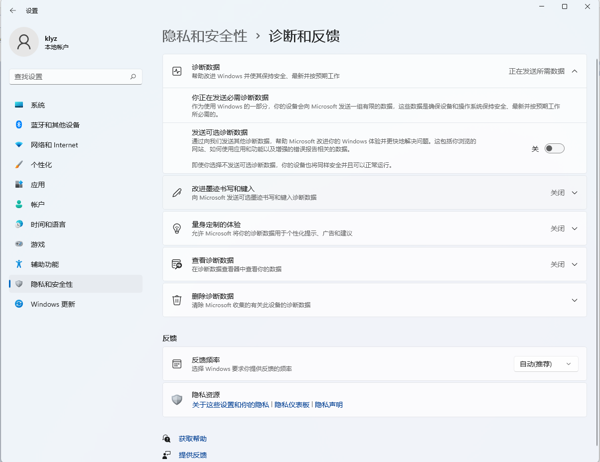Click the 蓝牙和其他设备 Bluetooth icon

click(19, 124)
